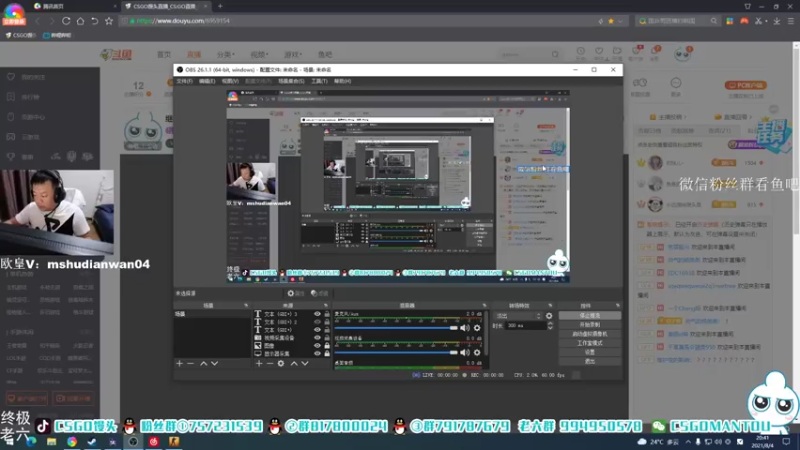Adjust the second mixer channel volume slider
The image size is (800, 450).
point(396,353)
